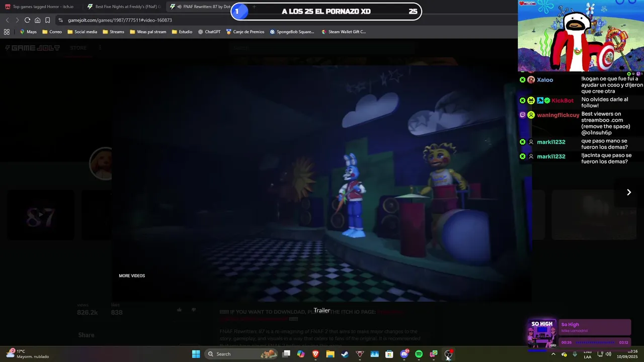Open the Weas pal stream folder

pos(148,32)
